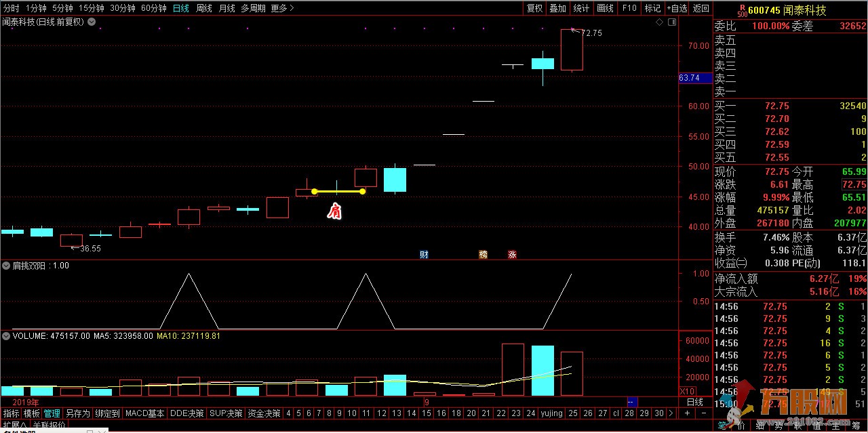Click the yellow 肩 line on the chart
The height and width of the screenshot is (433, 868).
click(338, 191)
